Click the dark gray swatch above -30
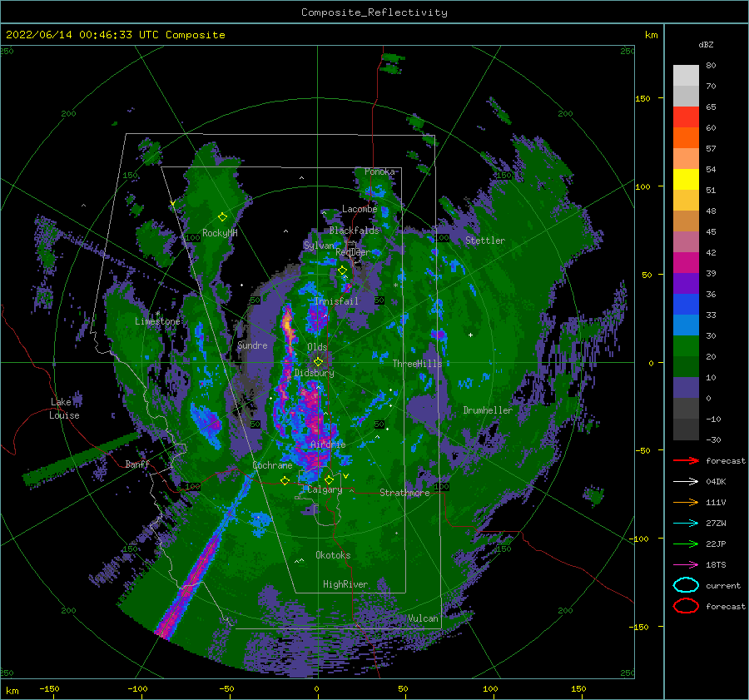 [x=686, y=429]
